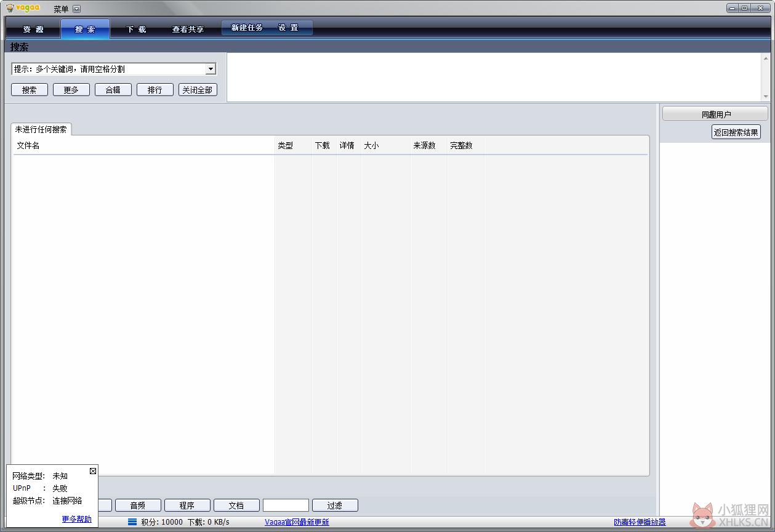
Task: Click the 下载 column header
Action: coord(324,145)
